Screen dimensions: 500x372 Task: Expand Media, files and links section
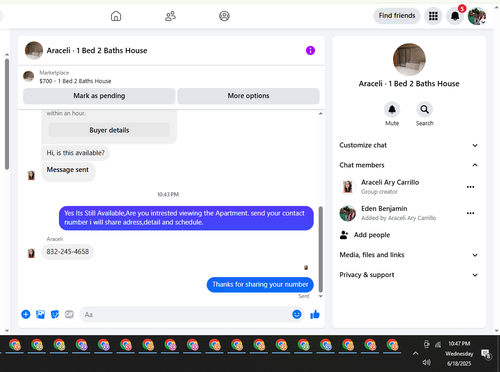point(409,255)
